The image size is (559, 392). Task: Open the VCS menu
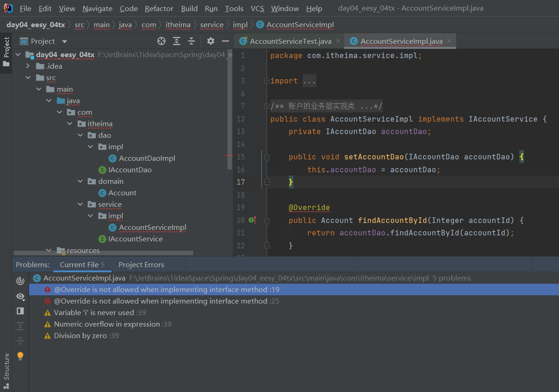click(x=257, y=8)
